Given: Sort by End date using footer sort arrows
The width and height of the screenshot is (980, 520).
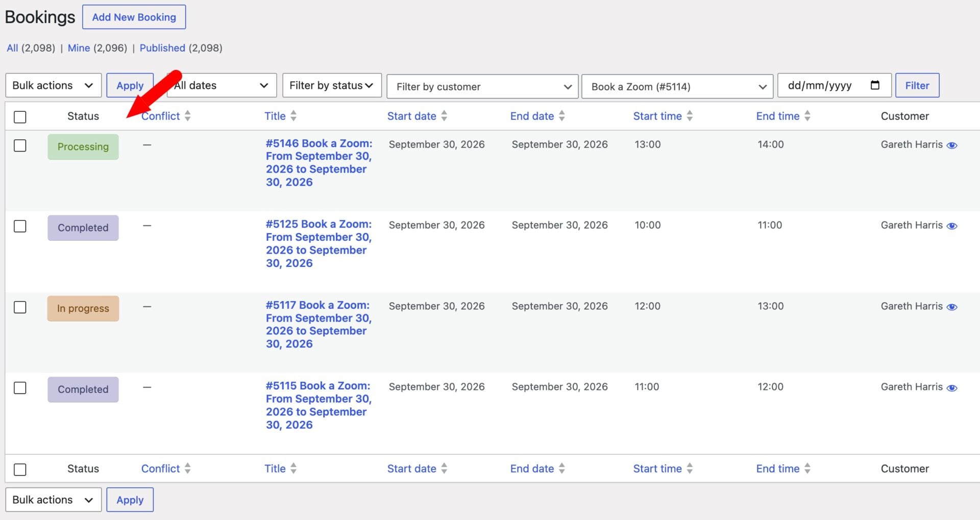Looking at the screenshot, I should (x=562, y=468).
